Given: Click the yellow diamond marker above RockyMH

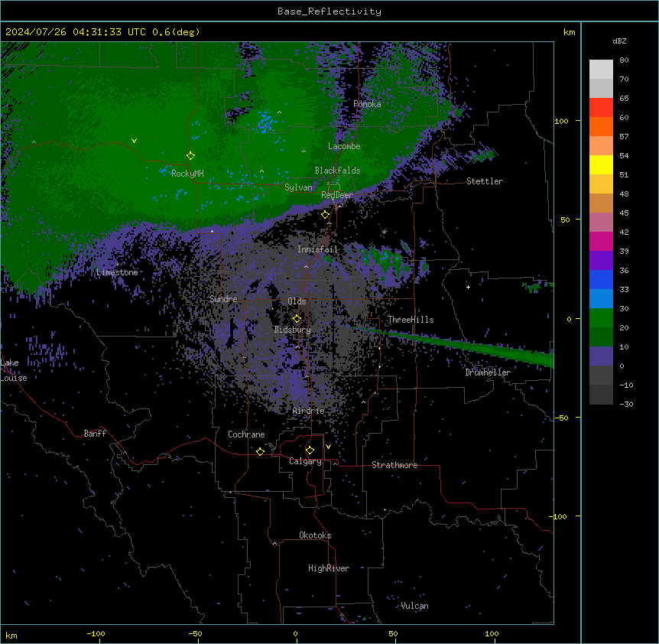Looking at the screenshot, I should tap(190, 155).
